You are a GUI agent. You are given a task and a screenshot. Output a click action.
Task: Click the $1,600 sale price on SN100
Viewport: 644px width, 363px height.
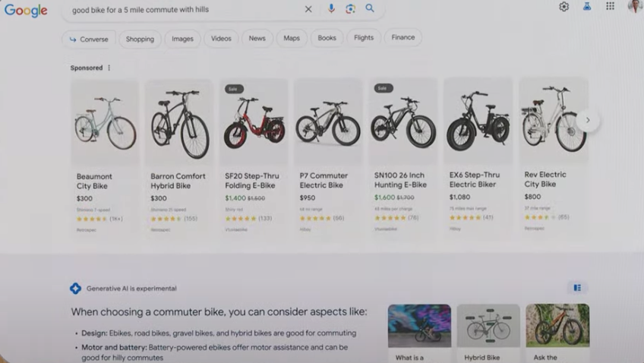(384, 197)
